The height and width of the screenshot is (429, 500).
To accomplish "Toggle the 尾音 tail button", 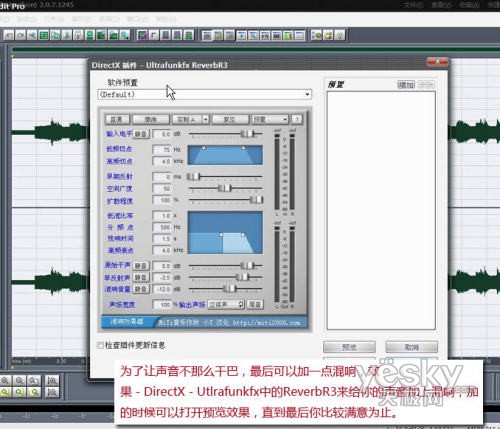I will [x=255, y=304].
